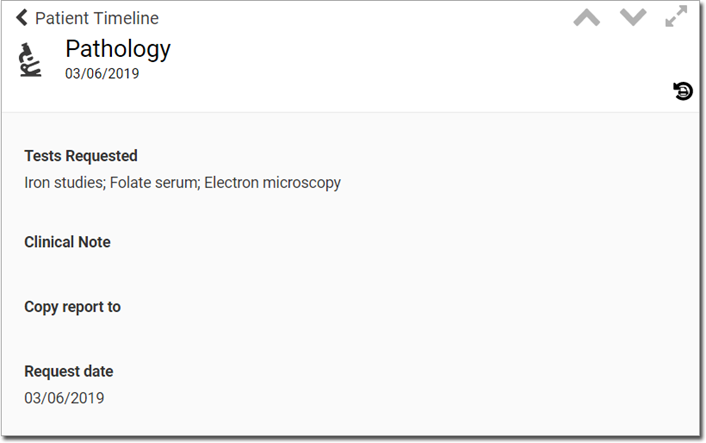The width and height of the screenshot is (706, 443).
Task: Open history with circular arrow icon
Action: pos(683,91)
